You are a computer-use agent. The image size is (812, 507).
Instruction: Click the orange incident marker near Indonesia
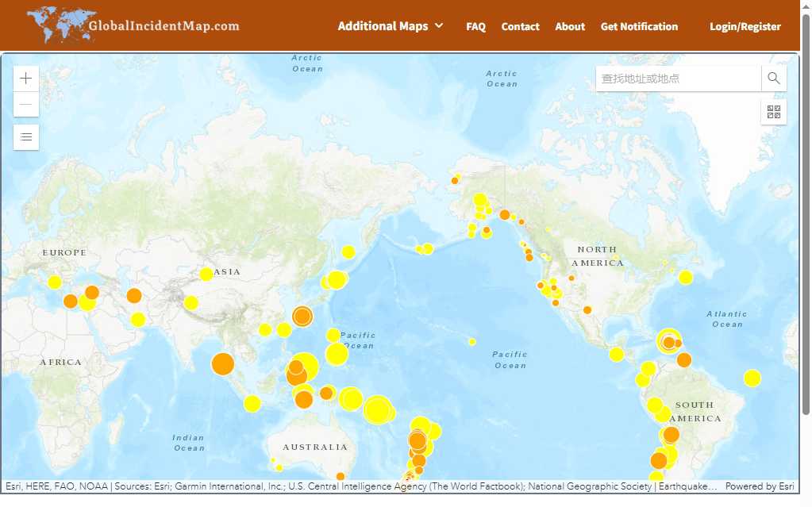coord(302,399)
